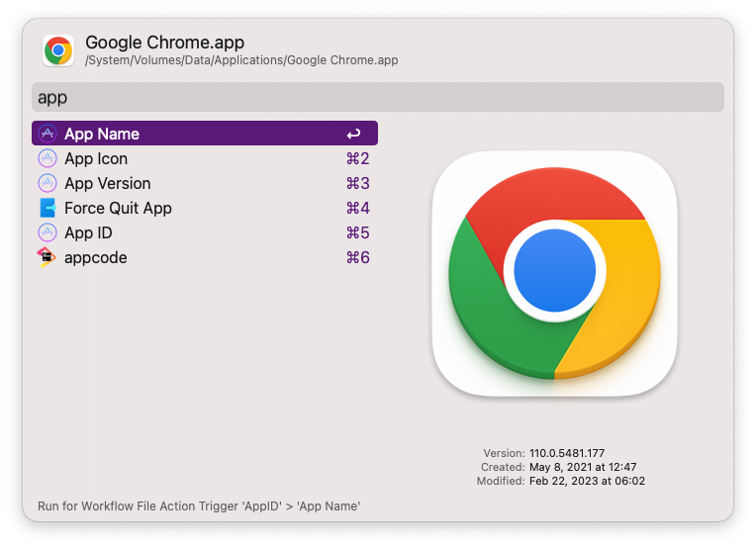The image size is (756, 548).
Task: Click the small Chrome icon in the header
Action: click(58, 50)
